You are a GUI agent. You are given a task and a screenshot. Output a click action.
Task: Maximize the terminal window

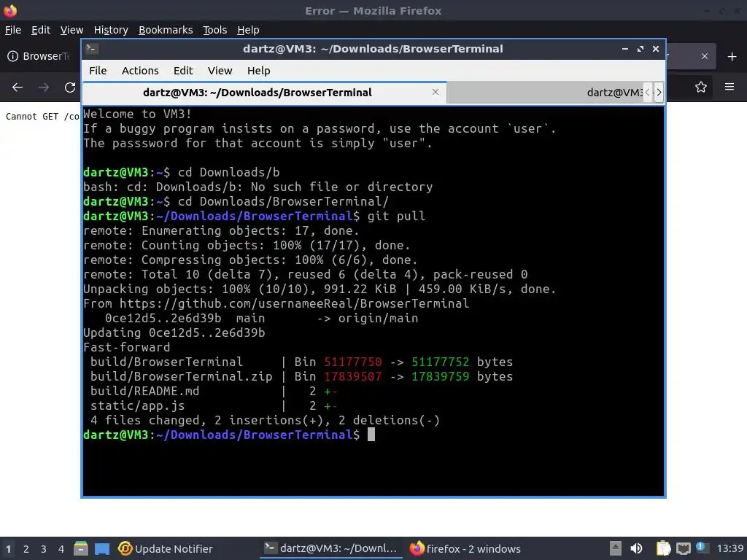[640, 49]
